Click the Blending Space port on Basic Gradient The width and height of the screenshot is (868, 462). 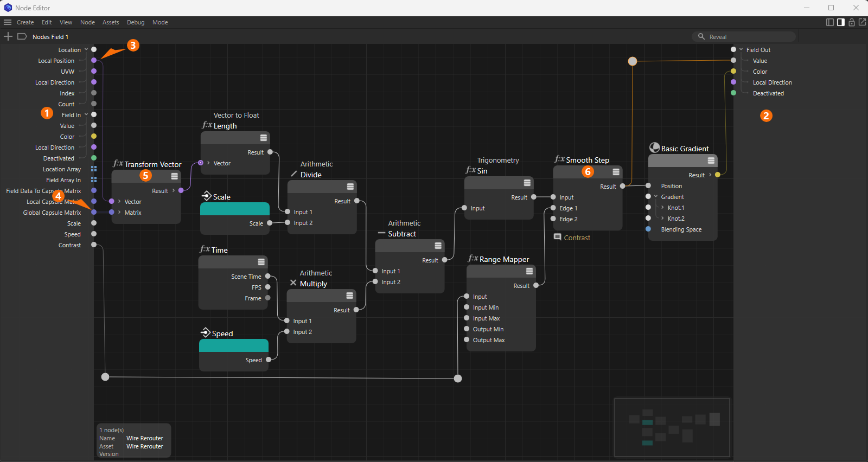click(648, 229)
